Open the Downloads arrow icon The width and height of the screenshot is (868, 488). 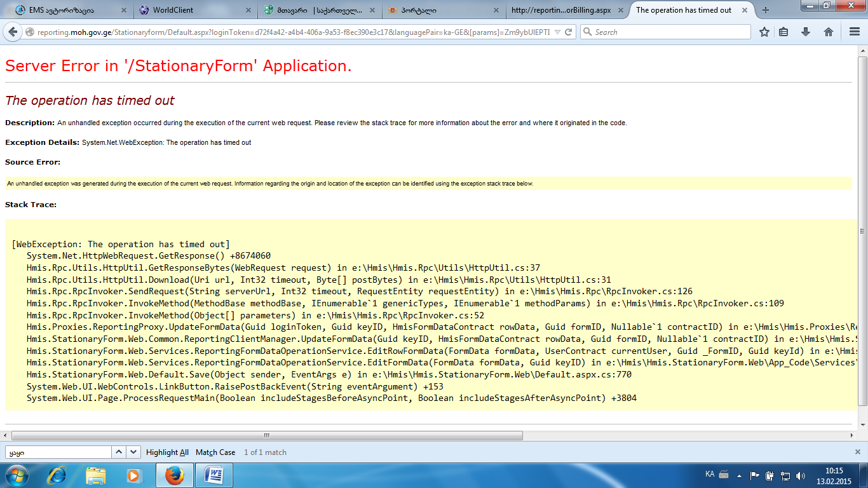(806, 32)
